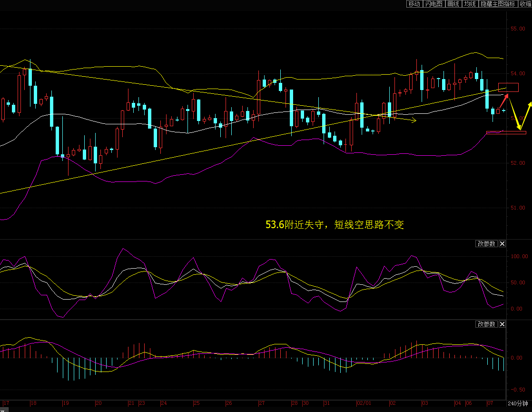Image resolution: width=532 pixels, height=412 pixels.
Task: Click the 55.00 price axis label
Action: pyautogui.click(x=517, y=29)
